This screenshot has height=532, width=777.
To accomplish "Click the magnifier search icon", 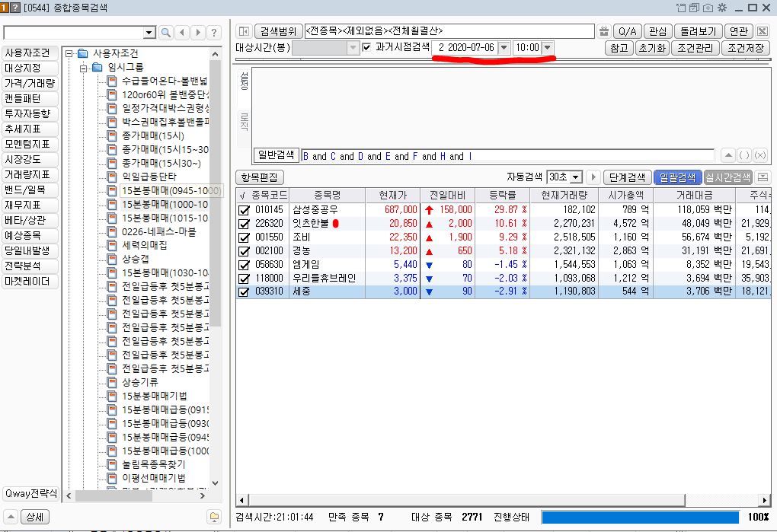I will (x=166, y=33).
